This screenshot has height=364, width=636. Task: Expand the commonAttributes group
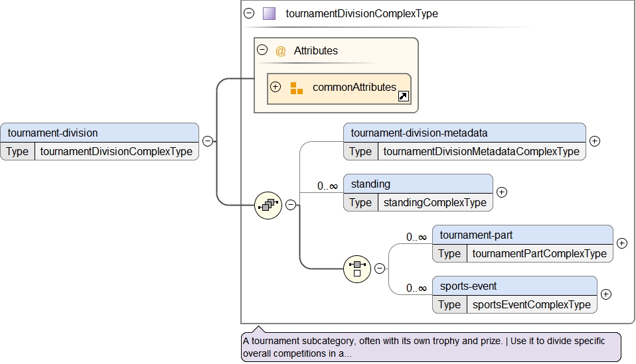[276, 87]
